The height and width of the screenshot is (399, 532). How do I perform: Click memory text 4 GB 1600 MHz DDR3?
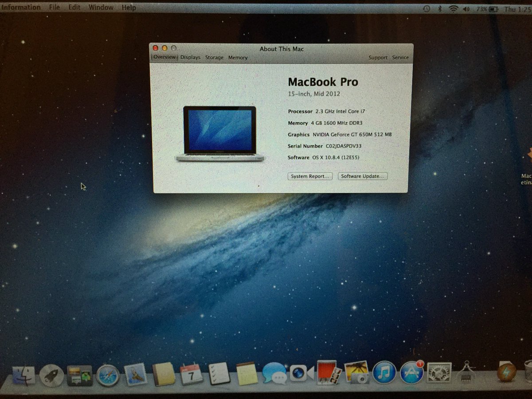pyautogui.click(x=336, y=123)
